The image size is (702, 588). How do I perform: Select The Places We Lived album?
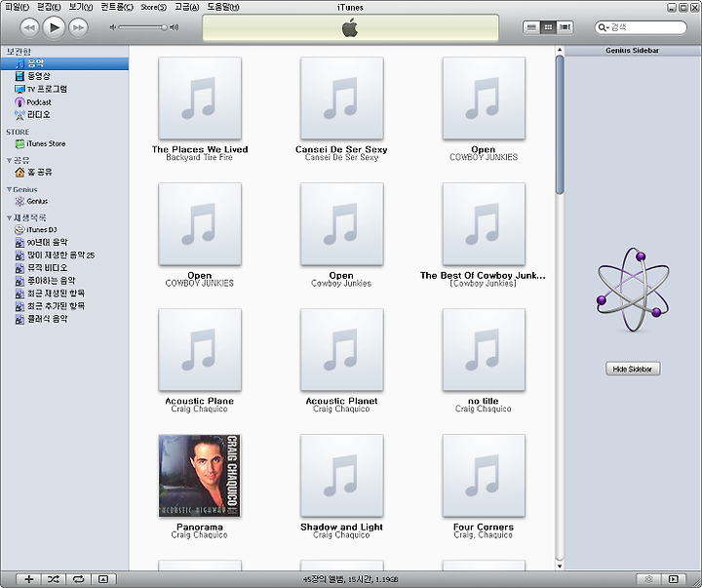[x=200, y=98]
